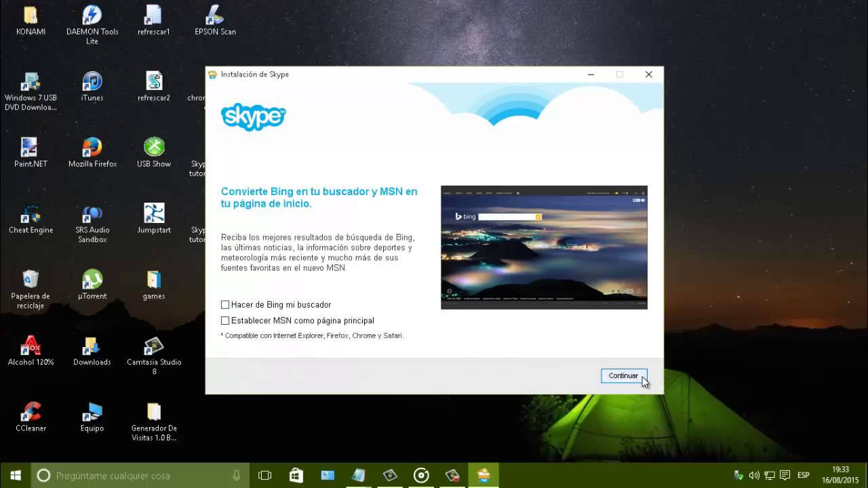Screen dimensions: 868x488
Task: Click the 'Compatible con Internet Explorer' note
Action: (312, 335)
